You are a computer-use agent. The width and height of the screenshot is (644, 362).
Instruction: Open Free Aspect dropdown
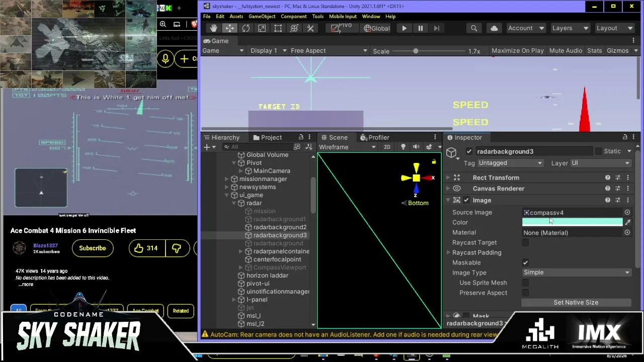329,51
